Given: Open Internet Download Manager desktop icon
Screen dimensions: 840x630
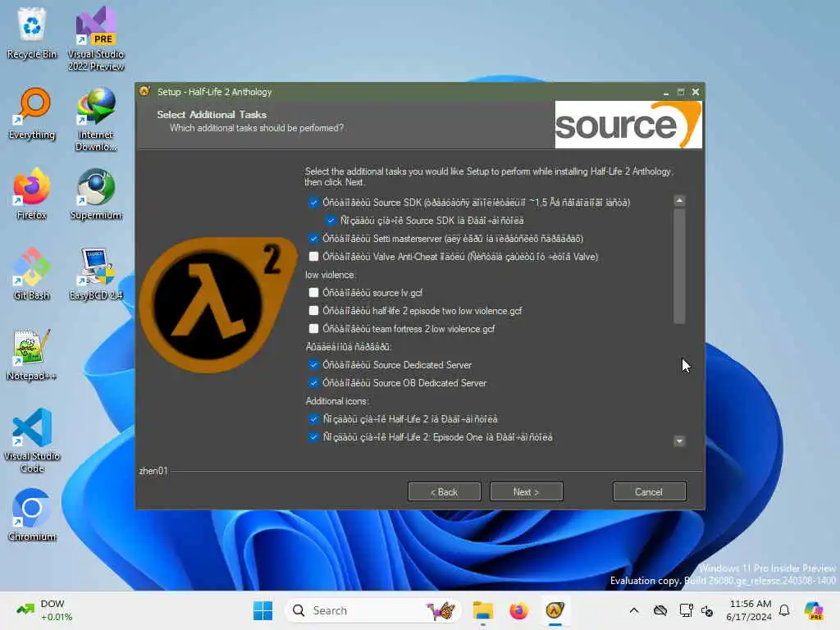Looking at the screenshot, I should coord(96,119).
